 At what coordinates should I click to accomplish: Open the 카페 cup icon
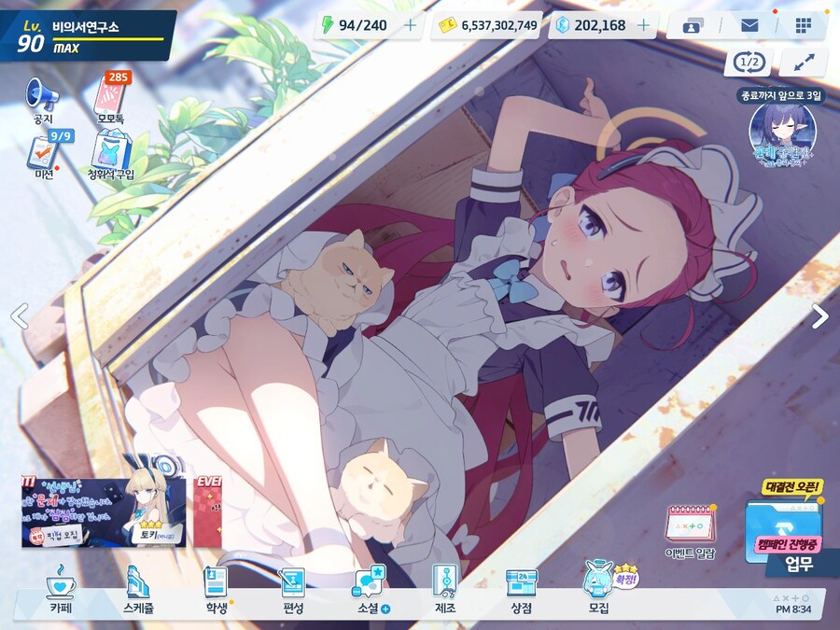61,589
